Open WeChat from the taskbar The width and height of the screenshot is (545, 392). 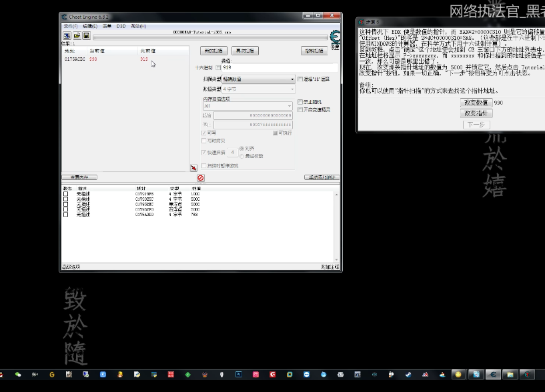(18, 375)
